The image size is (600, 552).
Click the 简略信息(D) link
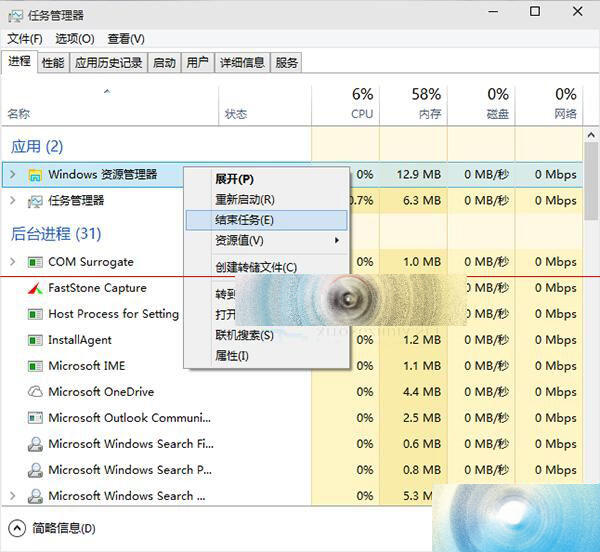[x=64, y=529]
